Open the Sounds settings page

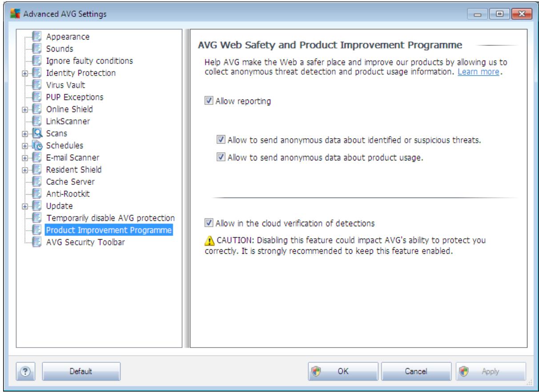point(60,49)
